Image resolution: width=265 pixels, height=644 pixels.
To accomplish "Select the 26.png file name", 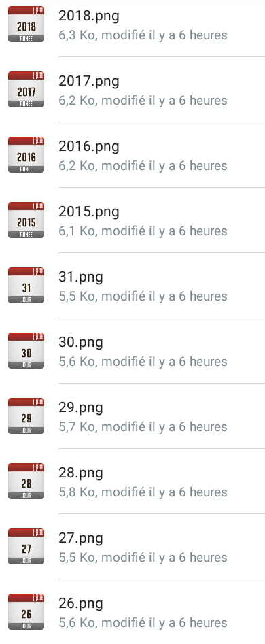I will point(81,604).
